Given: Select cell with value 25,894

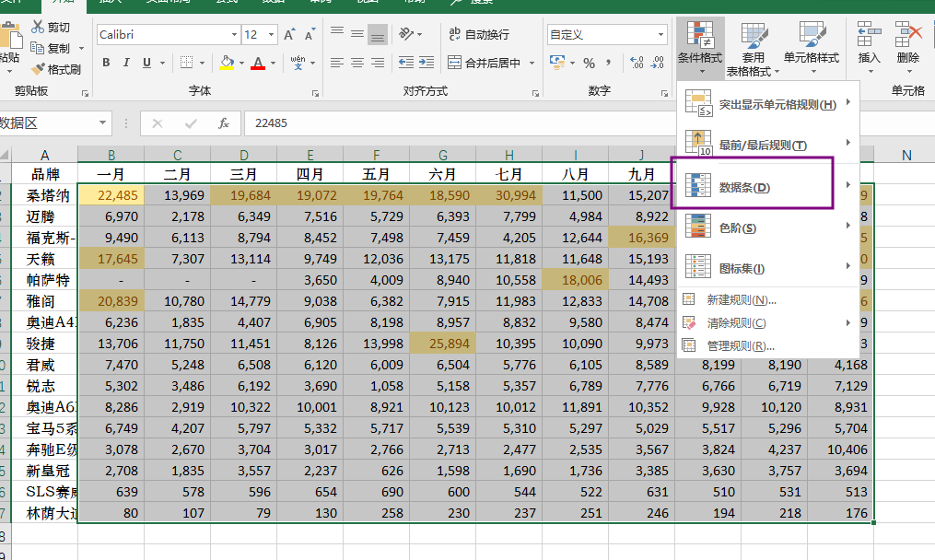Looking at the screenshot, I should (443, 344).
